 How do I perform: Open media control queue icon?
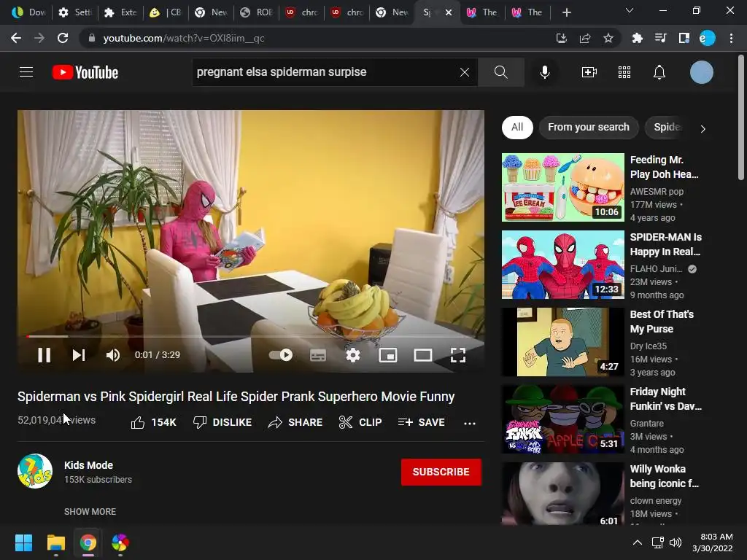[660, 38]
